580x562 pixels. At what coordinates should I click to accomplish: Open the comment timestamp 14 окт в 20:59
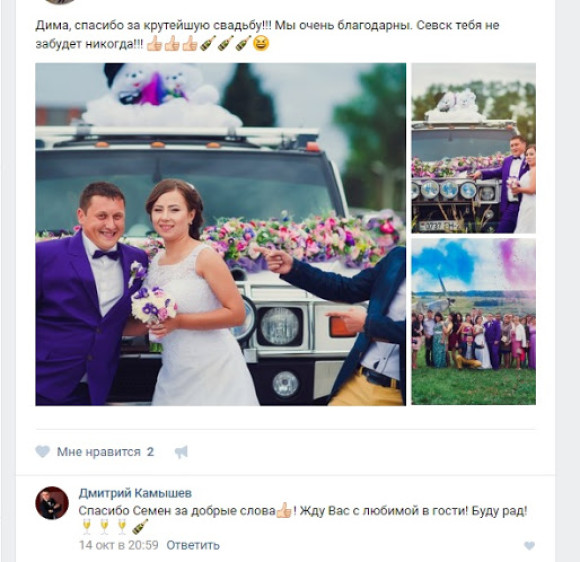click(x=118, y=545)
